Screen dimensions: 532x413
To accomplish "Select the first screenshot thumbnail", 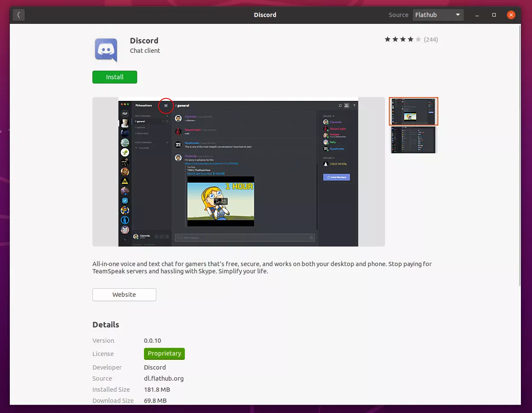I will point(413,111).
